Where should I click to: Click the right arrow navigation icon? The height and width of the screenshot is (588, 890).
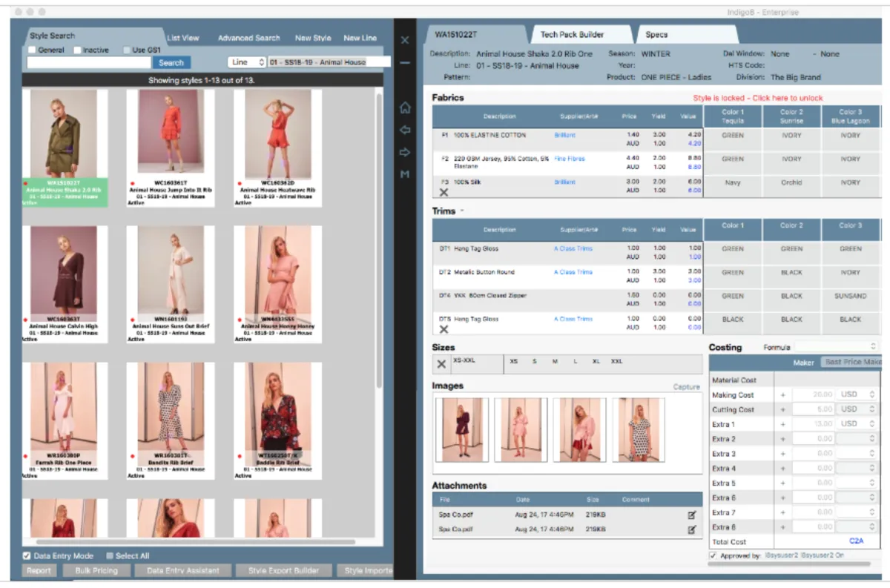[405, 153]
